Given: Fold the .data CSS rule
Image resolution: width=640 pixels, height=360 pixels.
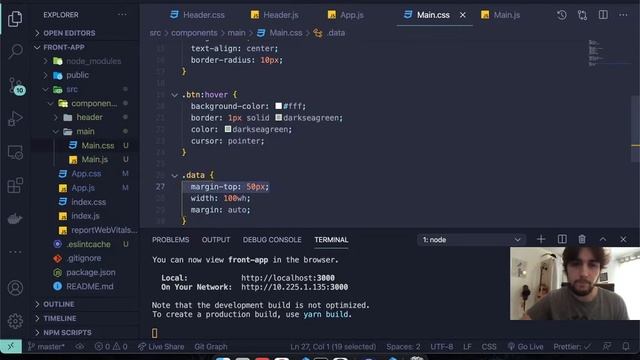Looking at the screenshot, I should pos(174,176).
